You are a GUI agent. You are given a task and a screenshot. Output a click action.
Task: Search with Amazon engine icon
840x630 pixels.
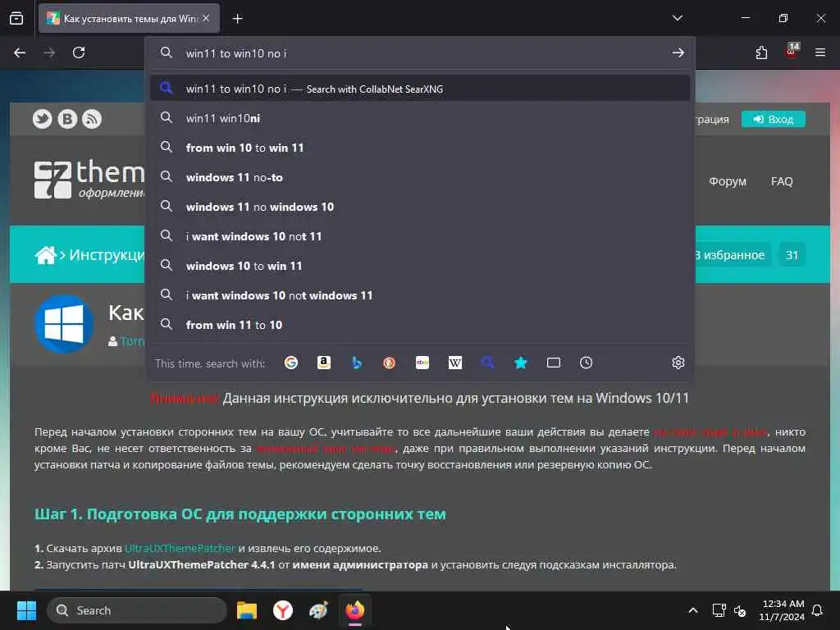(x=323, y=363)
